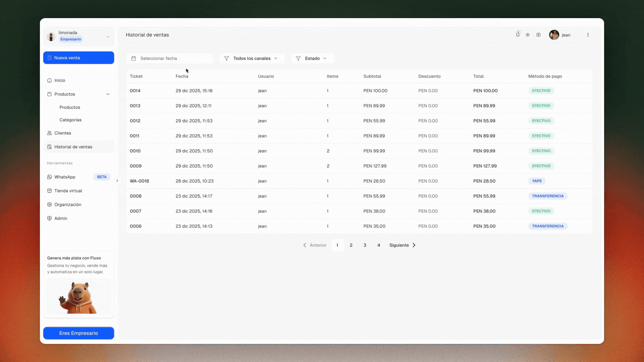Navigate to Clientes
The height and width of the screenshot is (362, 644).
[63, 133]
